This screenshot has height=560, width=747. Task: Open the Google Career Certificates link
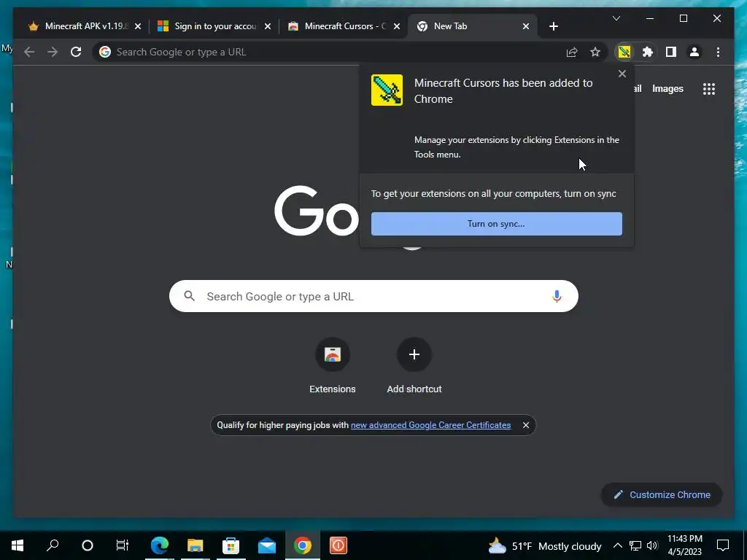pos(430,425)
